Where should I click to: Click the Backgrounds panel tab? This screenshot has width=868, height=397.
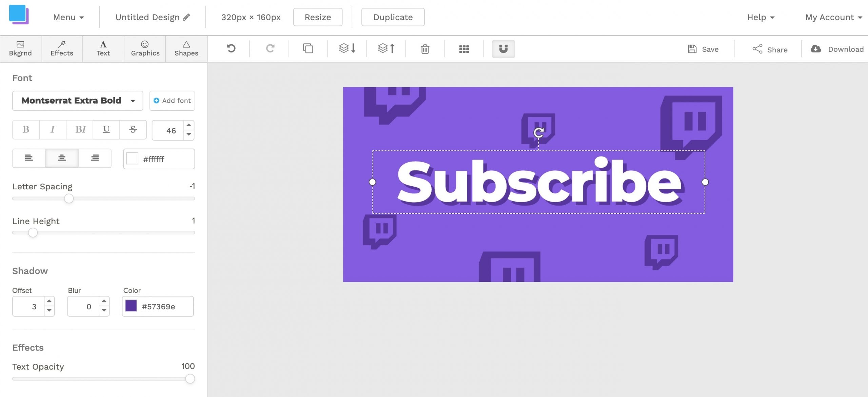20,49
